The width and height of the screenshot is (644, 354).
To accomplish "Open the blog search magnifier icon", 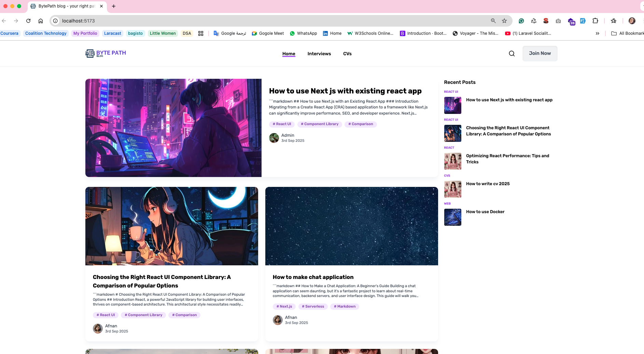I will pos(512,54).
